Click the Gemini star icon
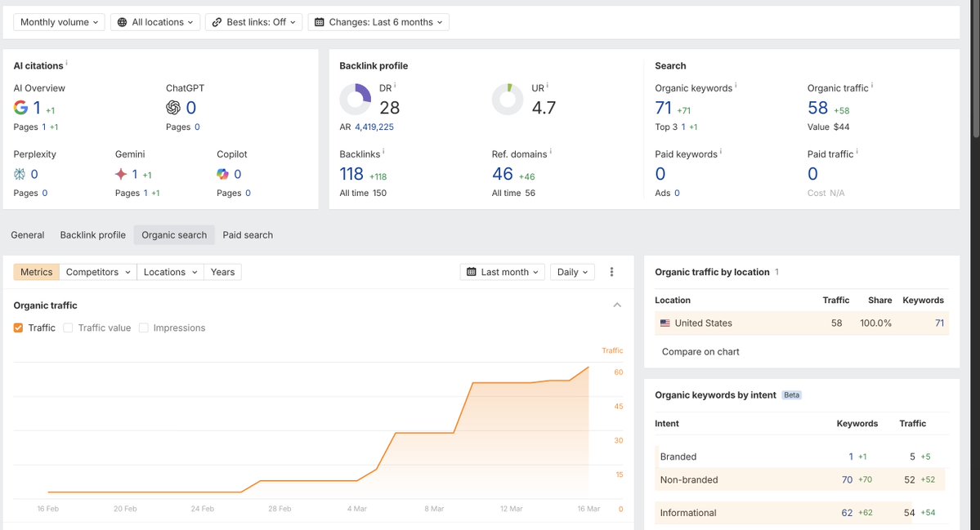980x530 pixels. (x=121, y=174)
